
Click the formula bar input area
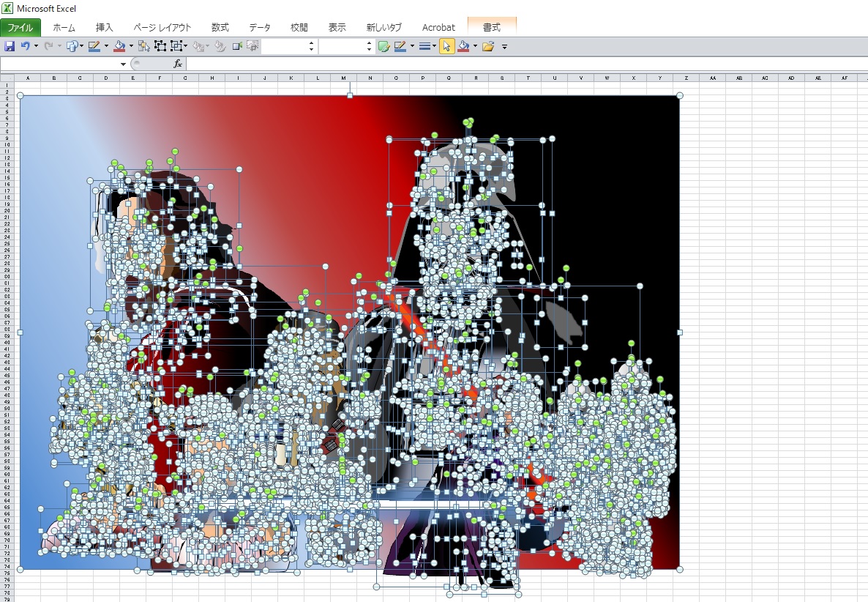click(526, 64)
